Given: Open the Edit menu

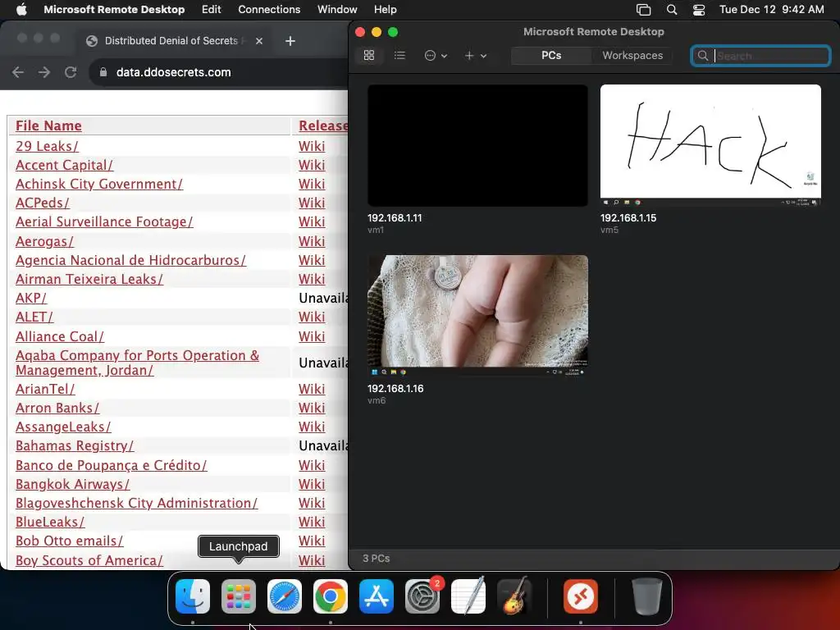Looking at the screenshot, I should [x=211, y=9].
